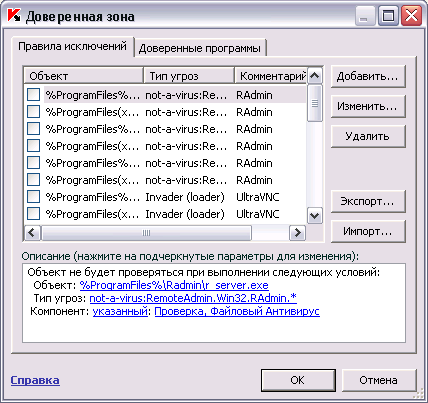Enable the %ProgramFiles%… UltraVNC rule checkbox
This screenshot has width=428, height=403.
click(x=33, y=197)
